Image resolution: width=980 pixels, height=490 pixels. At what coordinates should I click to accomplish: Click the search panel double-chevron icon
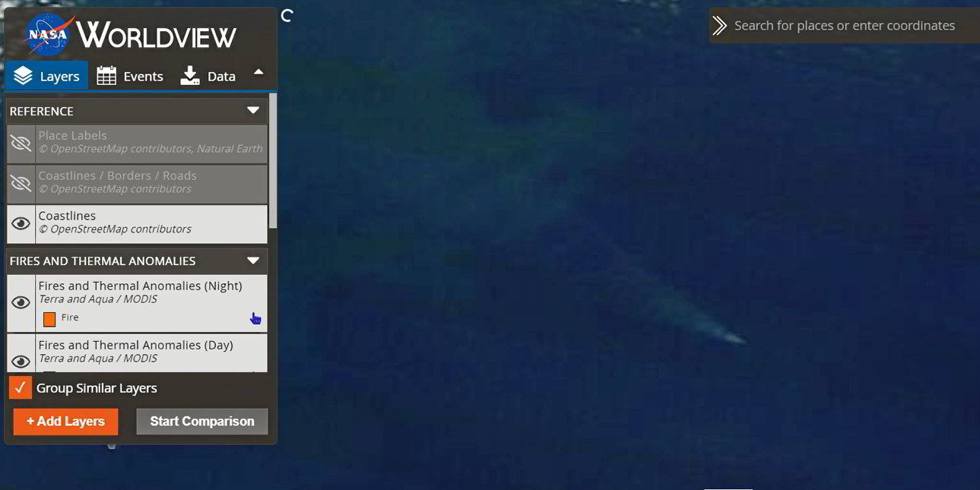(719, 26)
